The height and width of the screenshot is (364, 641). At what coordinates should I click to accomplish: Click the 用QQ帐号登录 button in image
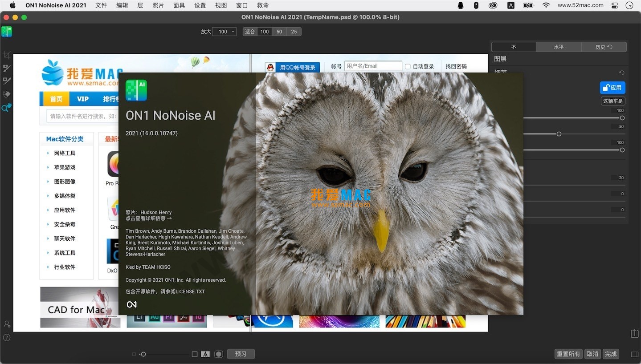click(x=293, y=67)
